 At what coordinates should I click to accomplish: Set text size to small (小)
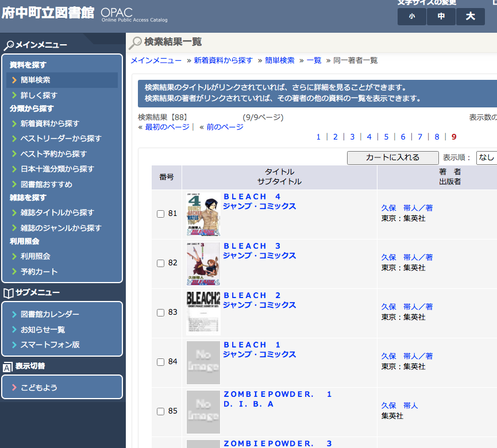(x=412, y=17)
